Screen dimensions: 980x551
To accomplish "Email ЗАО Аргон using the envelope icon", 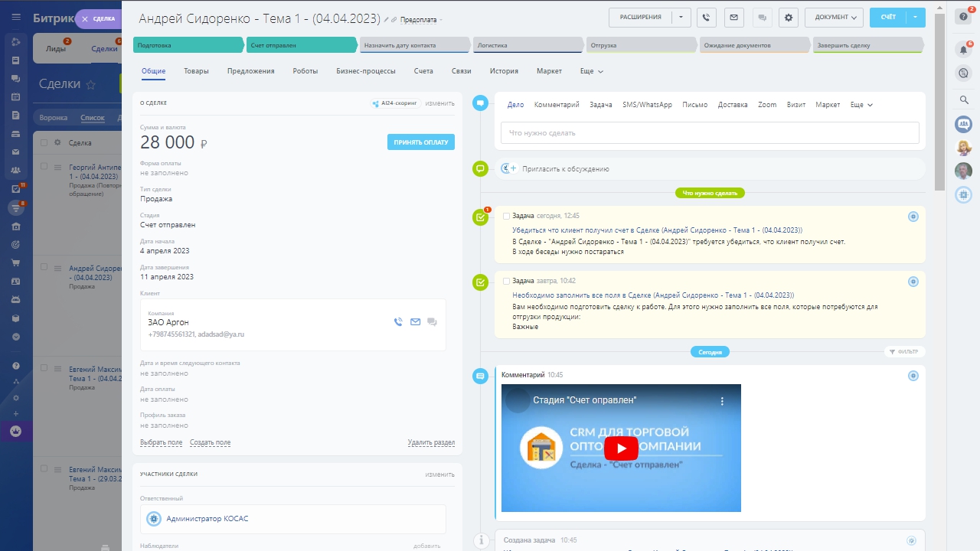I will [x=415, y=322].
